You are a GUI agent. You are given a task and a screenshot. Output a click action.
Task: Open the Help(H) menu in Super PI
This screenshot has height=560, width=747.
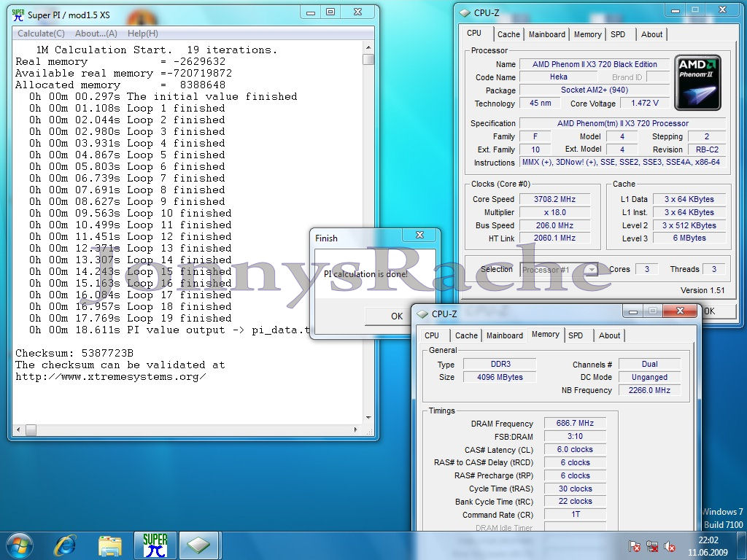point(143,34)
